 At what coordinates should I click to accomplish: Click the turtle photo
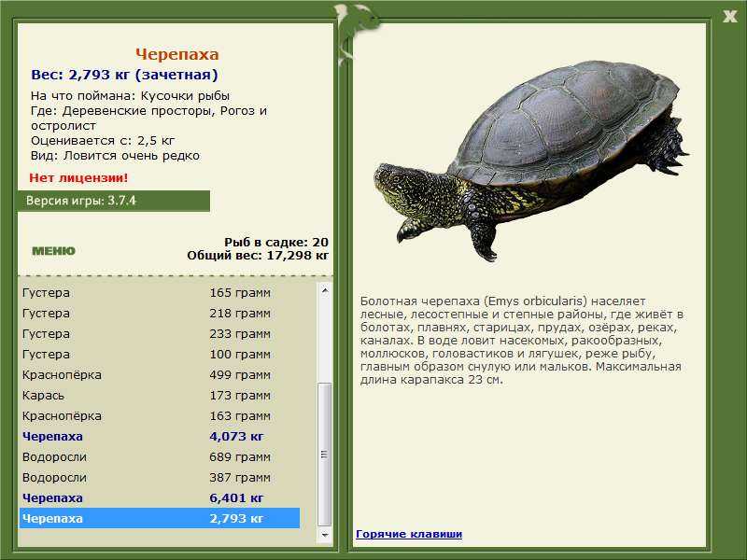[530, 160]
